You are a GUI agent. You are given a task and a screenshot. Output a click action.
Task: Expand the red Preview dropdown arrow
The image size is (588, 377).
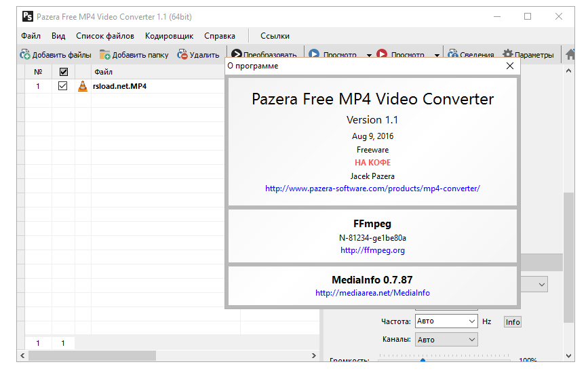(437, 55)
